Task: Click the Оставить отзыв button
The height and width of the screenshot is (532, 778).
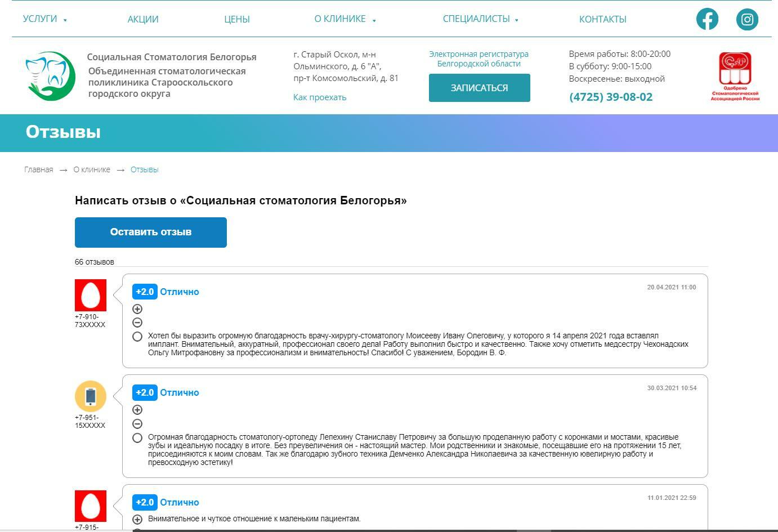Action: (151, 233)
